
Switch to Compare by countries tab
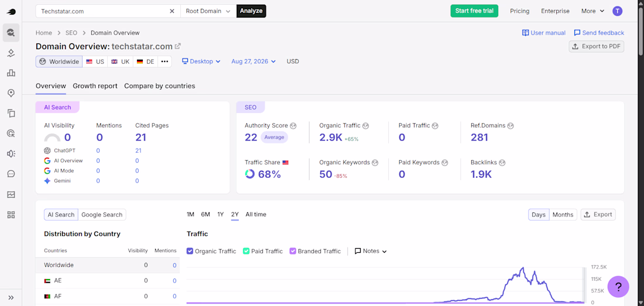click(x=160, y=86)
